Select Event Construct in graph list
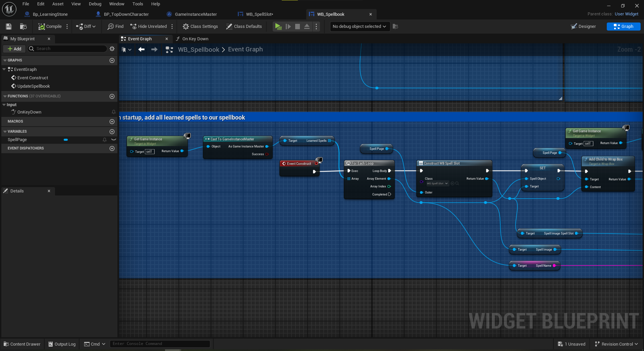The image size is (644, 351). [x=33, y=78]
